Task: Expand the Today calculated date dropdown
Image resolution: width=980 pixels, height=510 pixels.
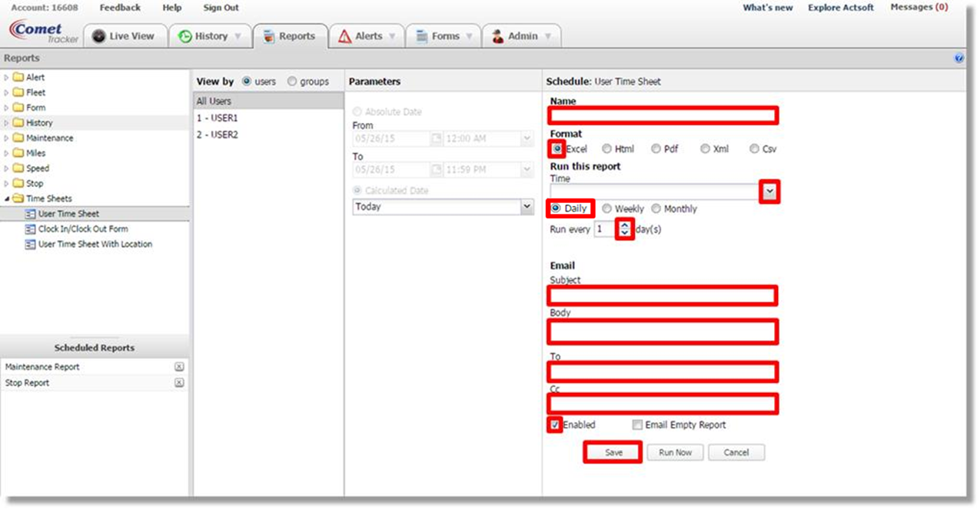Action: [527, 207]
